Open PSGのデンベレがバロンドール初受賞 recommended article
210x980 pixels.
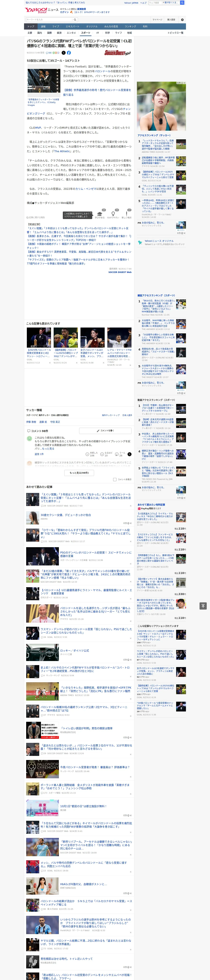coord(79,556)
